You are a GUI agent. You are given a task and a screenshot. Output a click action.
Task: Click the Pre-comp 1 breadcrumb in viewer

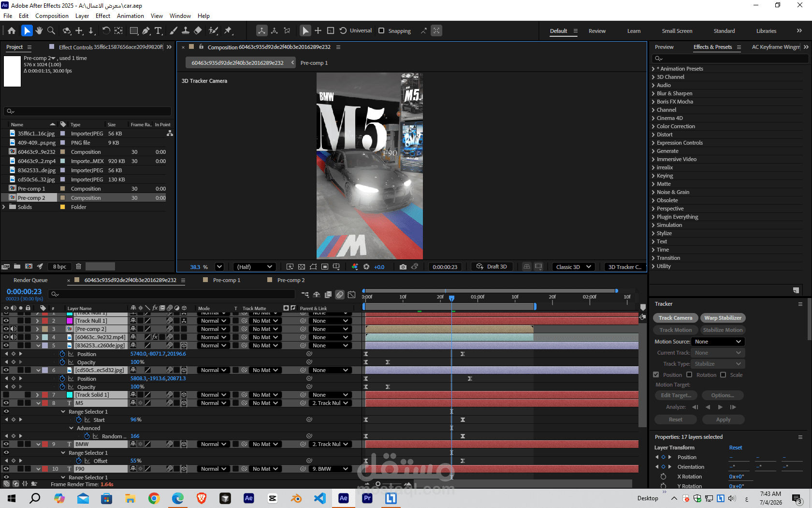point(314,63)
